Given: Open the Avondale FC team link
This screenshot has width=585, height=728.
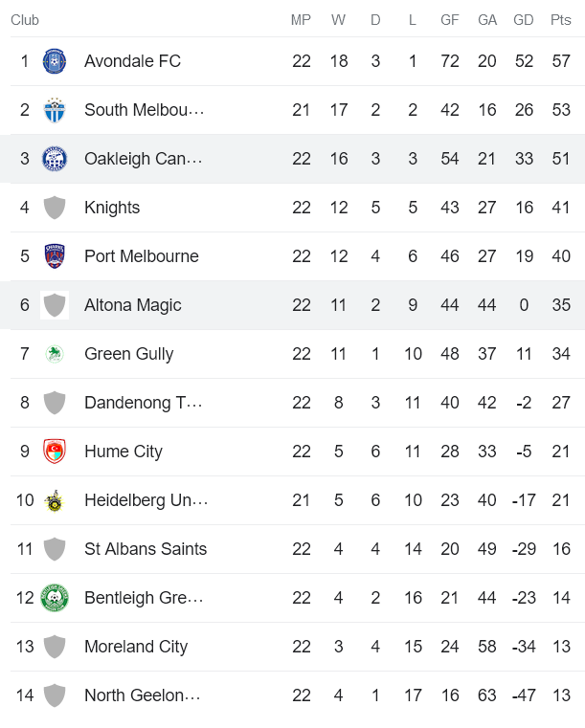Looking at the screenshot, I should 132,61.
